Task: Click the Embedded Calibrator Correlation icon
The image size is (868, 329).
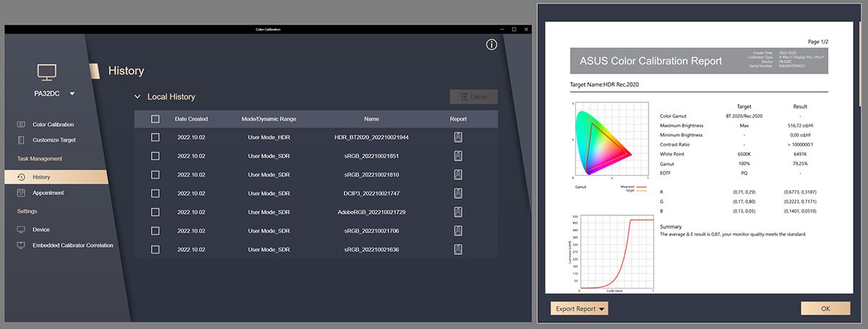Action: 21,245
